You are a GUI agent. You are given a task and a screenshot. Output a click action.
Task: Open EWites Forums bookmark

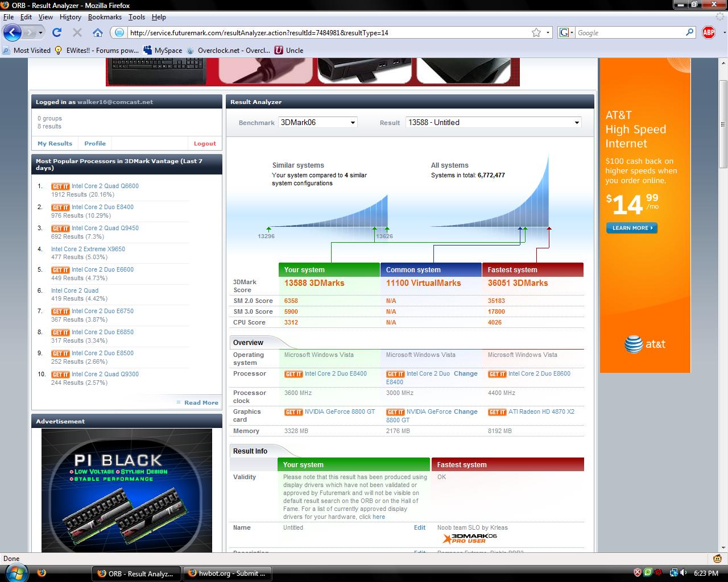tap(97, 50)
